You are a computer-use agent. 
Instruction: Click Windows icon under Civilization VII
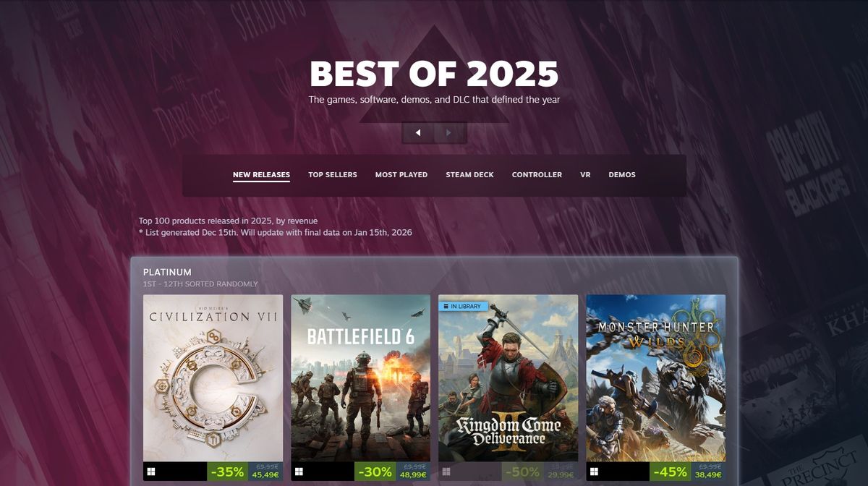point(151,472)
